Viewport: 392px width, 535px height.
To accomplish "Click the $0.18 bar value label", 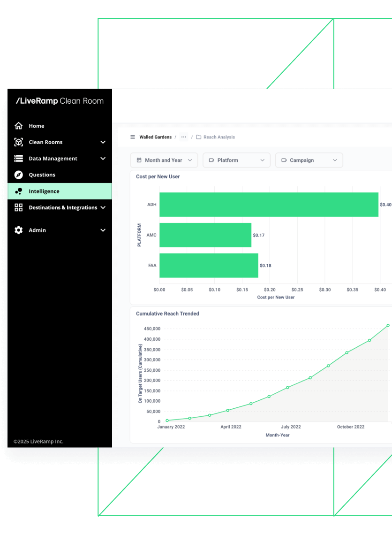I will pos(265,266).
